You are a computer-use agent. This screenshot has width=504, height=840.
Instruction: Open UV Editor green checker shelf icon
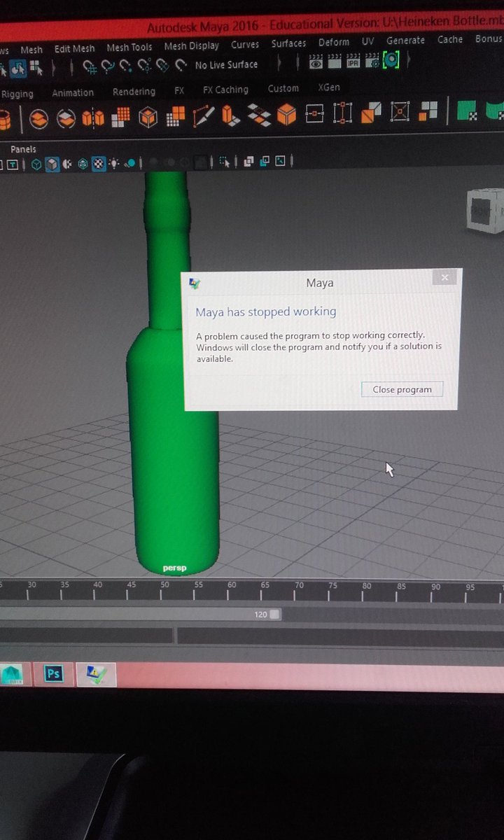[466, 111]
